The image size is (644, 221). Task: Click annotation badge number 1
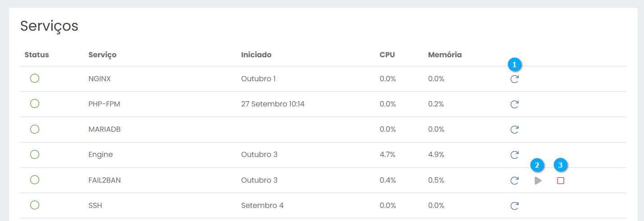click(514, 64)
